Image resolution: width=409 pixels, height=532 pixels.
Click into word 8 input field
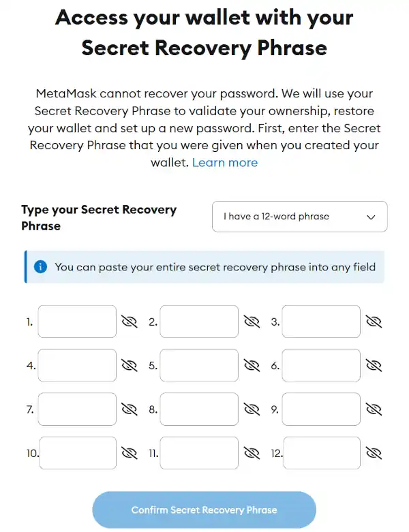(199, 409)
